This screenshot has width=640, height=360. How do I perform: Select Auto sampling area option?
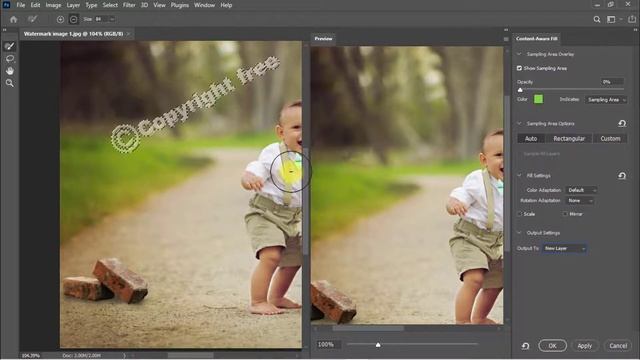click(531, 139)
